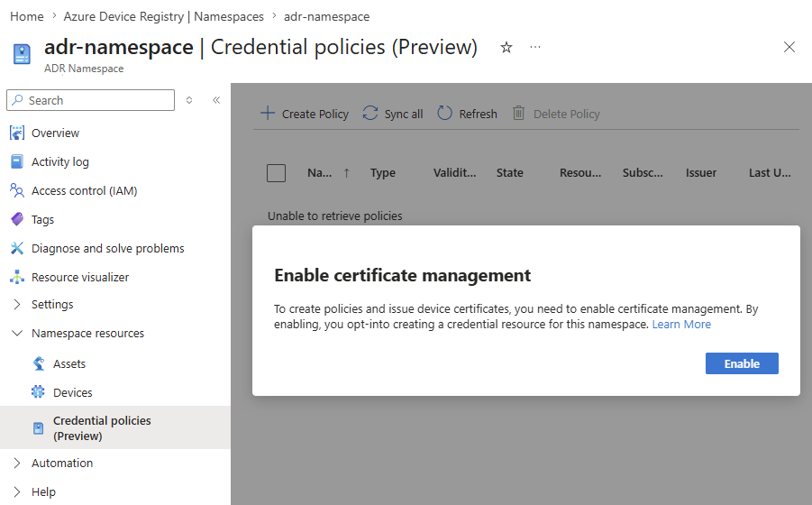Viewport: 812px width, 505px height.
Task: Click the Na... column header
Action: 320,173
